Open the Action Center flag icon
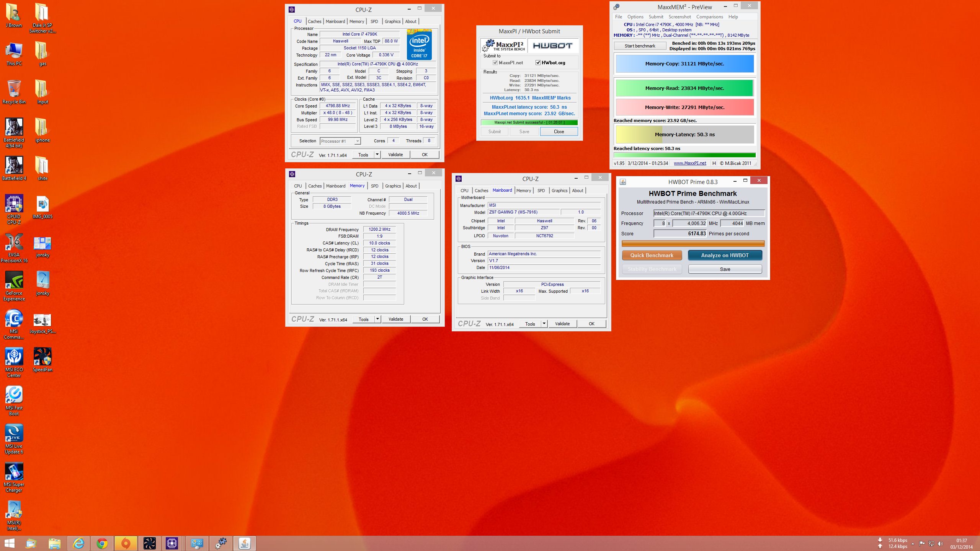 point(922,544)
